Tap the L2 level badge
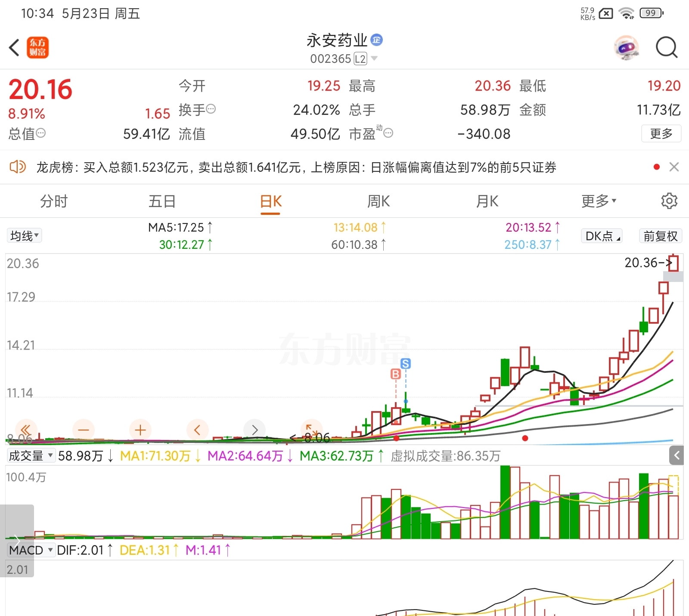This screenshot has height=616, width=689. (360, 59)
